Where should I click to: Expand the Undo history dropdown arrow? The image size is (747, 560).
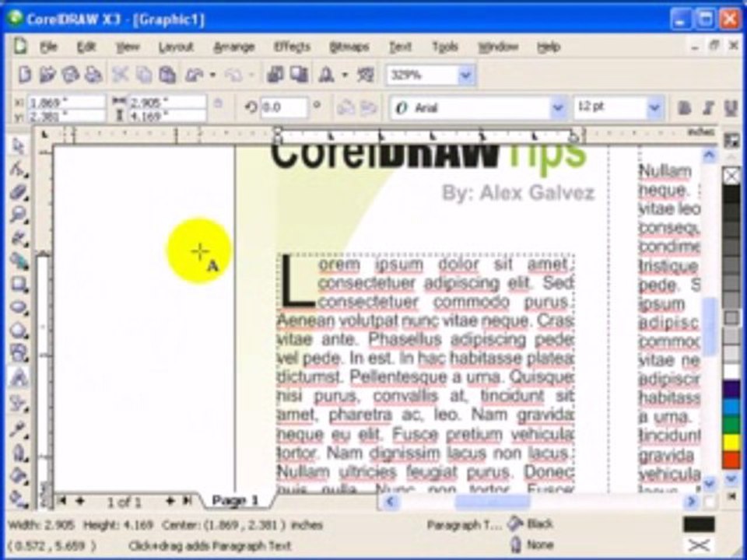(x=213, y=75)
